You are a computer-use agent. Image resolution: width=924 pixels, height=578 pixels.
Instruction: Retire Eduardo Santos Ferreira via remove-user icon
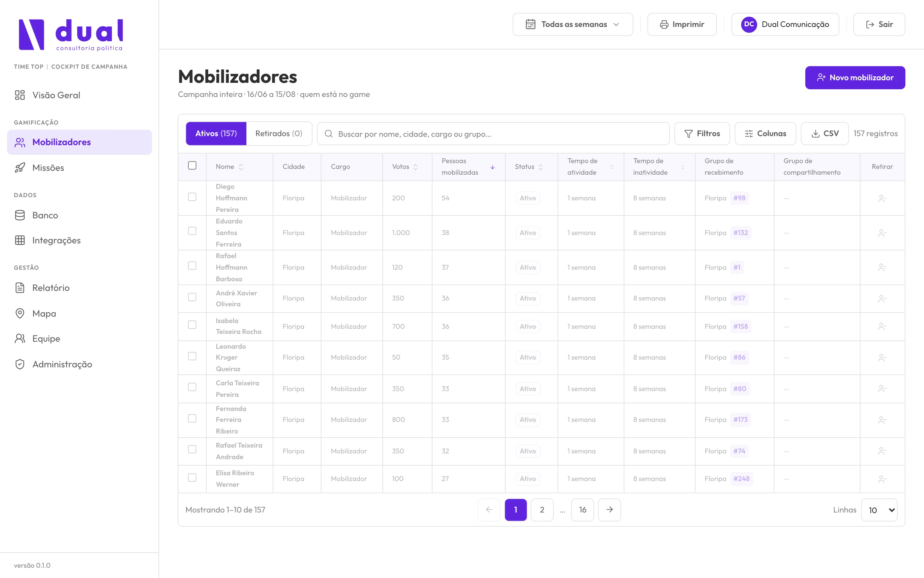point(882,233)
